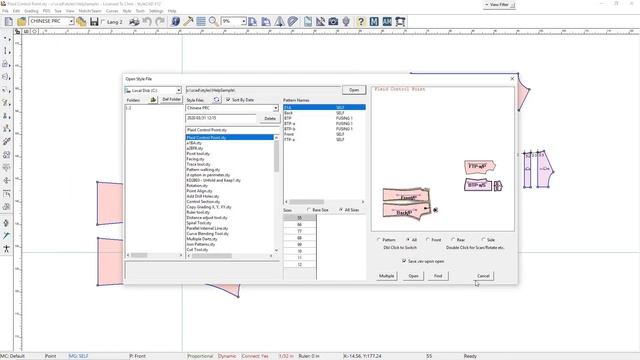Click the first blue M icon in toolbar
Viewport: 640px width, 360px height.
[x=374, y=22]
